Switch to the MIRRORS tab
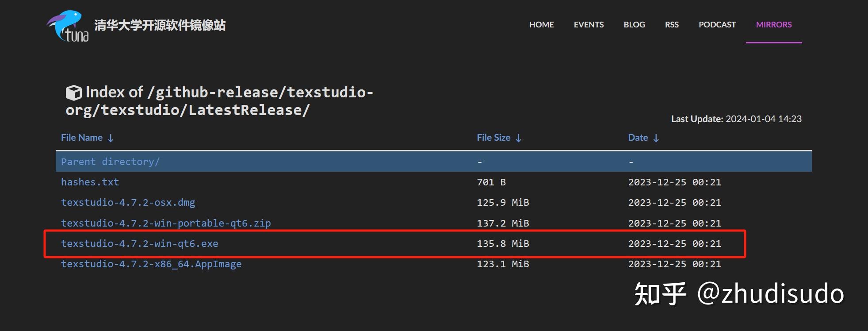868x331 pixels. tap(774, 25)
